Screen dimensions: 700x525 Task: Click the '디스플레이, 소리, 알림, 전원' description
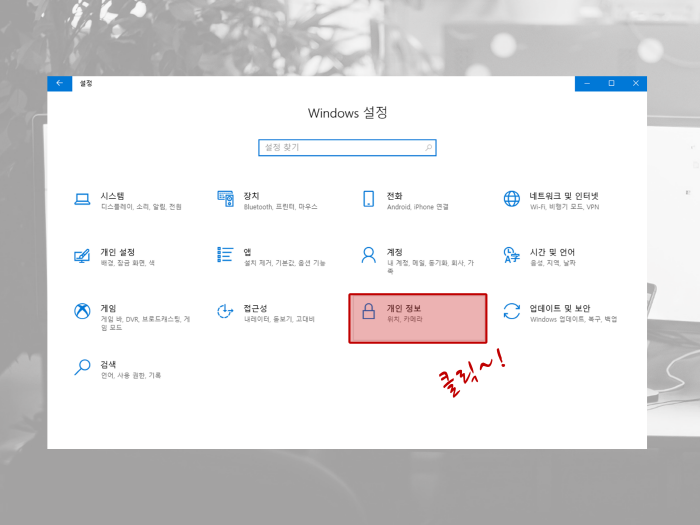click(x=141, y=207)
